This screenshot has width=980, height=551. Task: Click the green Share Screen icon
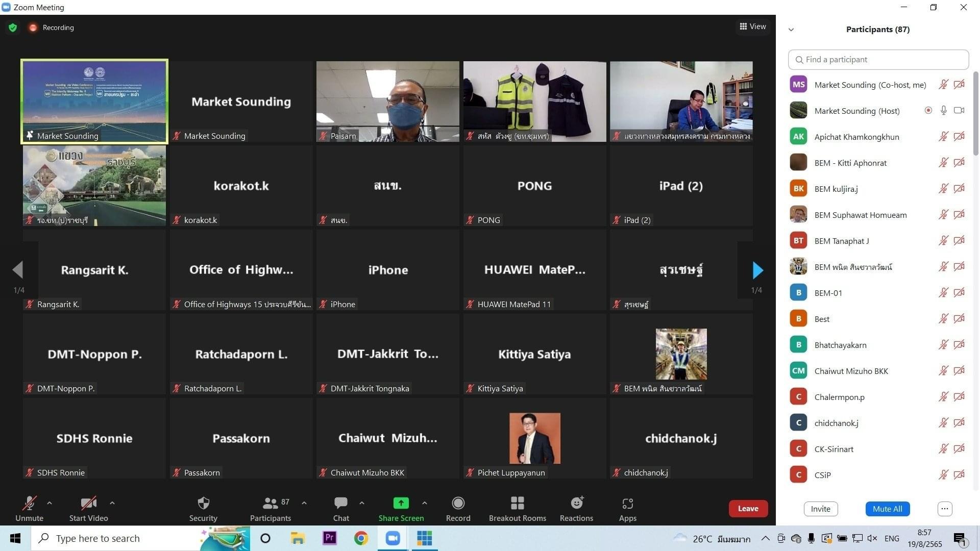point(401,504)
